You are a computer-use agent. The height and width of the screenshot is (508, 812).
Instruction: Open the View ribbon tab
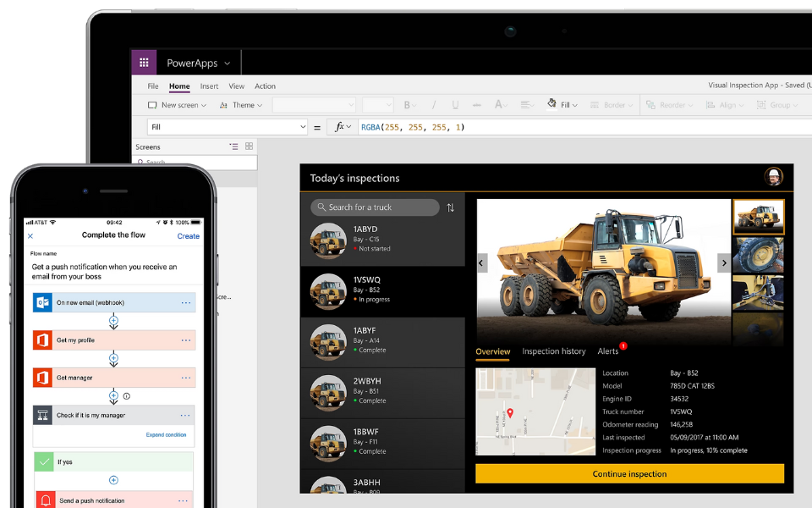pyautogui.click(x=236, y=86)
